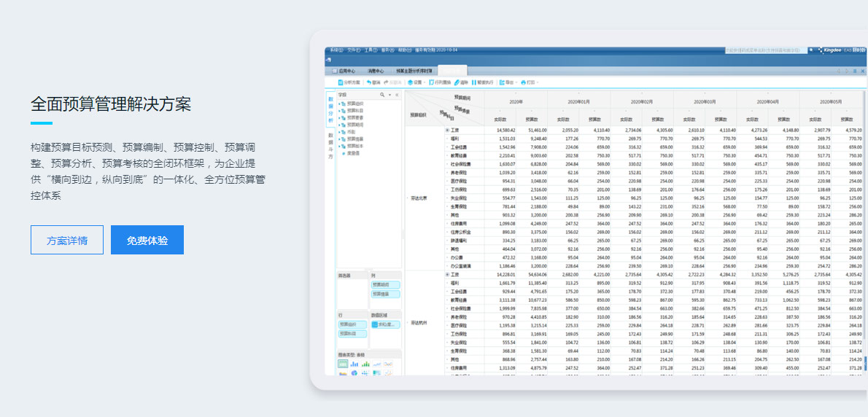Screen dimensions: 868x417
Task: Click the 免费体验 button
Action: pyautogui.click(x=147, y=240)
